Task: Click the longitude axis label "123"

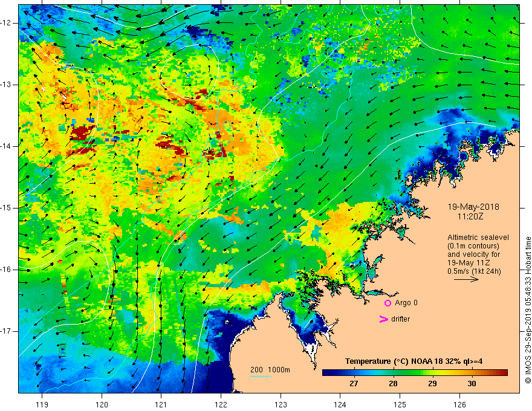Action: click(281, 404)
